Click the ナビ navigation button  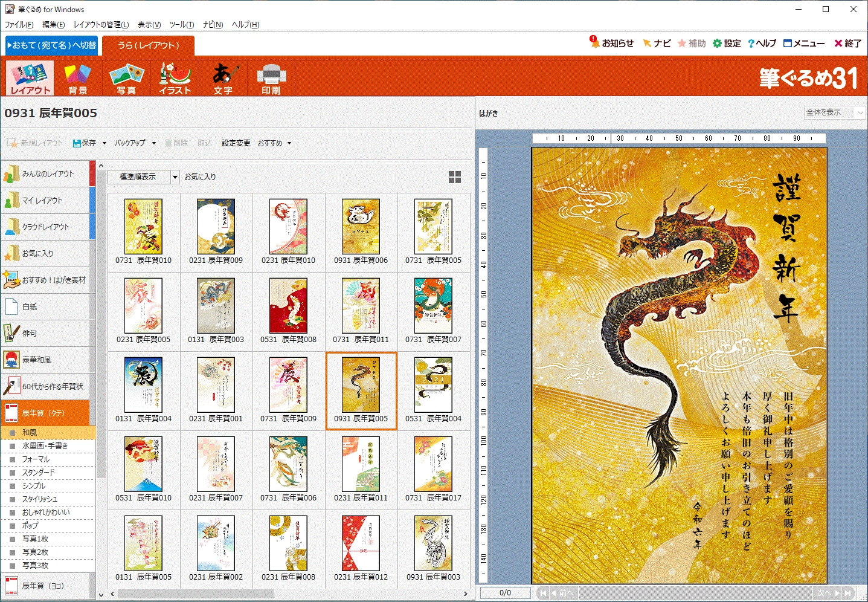[x=657, y=44]
